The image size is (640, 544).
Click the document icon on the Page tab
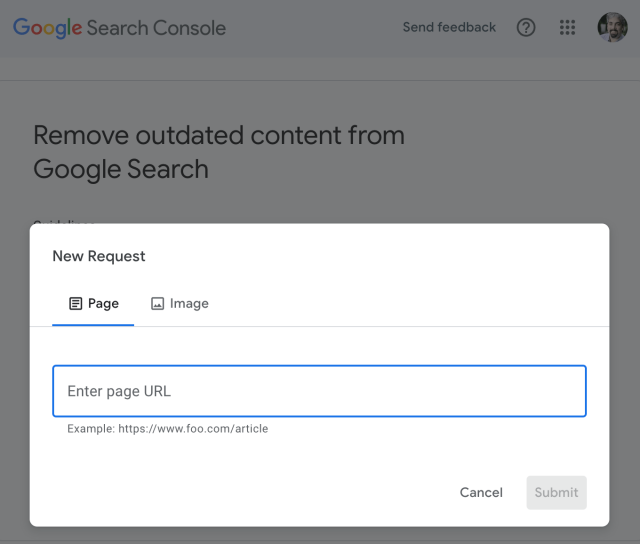(75, 304)
